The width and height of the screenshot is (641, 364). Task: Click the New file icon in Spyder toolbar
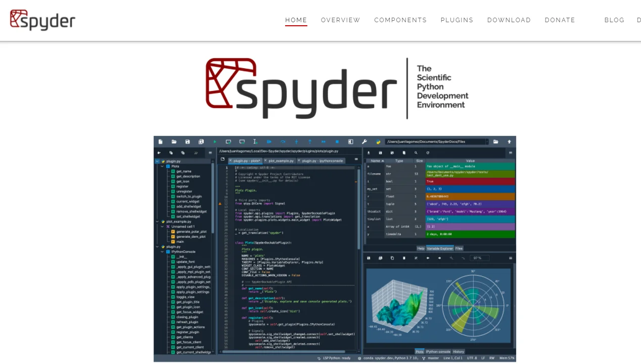click(x=160, y=142)
